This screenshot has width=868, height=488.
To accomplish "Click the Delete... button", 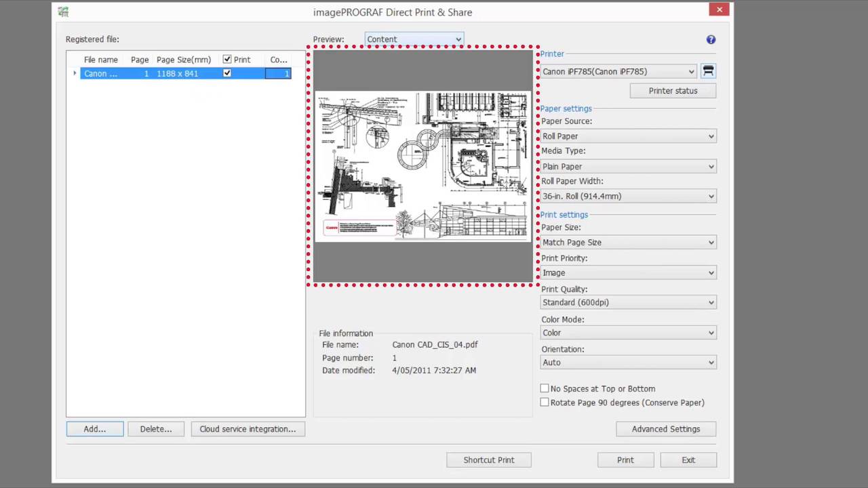I will (156, 429).
